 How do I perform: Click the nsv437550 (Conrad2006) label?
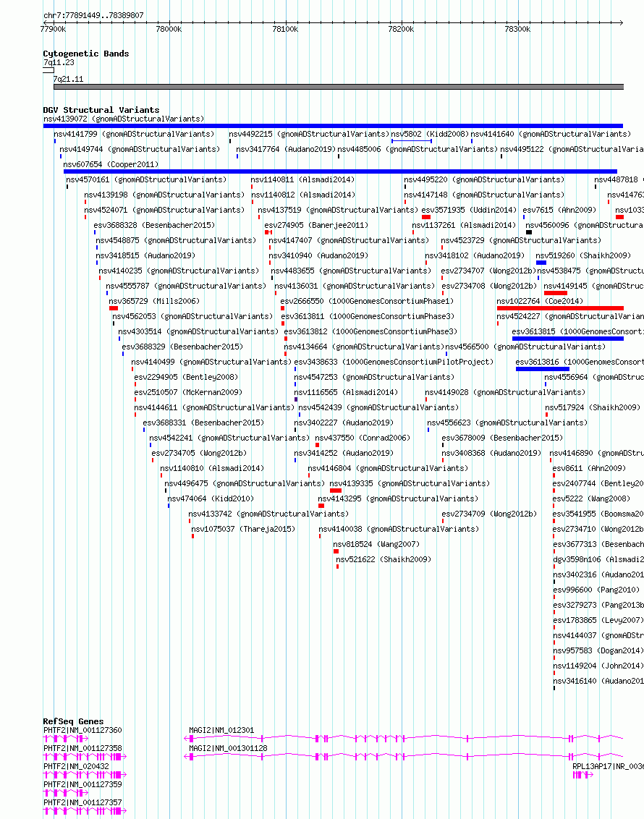[363, 438]
